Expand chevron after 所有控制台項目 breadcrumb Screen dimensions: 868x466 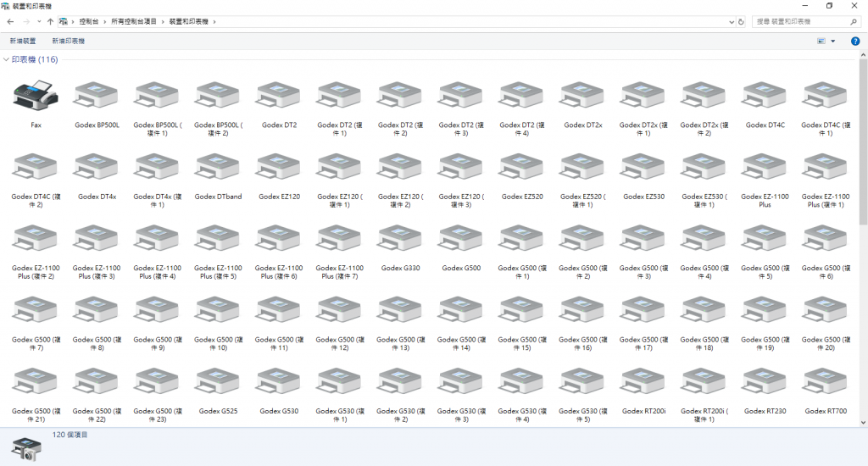(x=163, y=21)
